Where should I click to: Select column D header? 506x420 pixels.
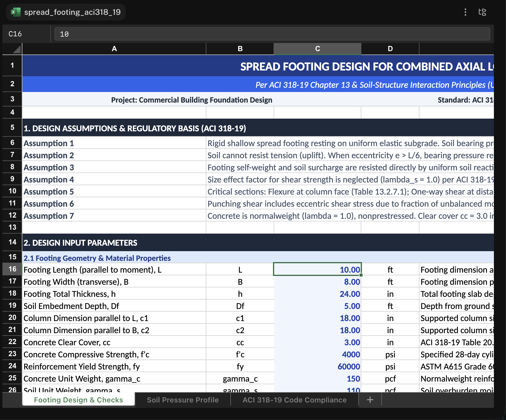pos(390,49)
